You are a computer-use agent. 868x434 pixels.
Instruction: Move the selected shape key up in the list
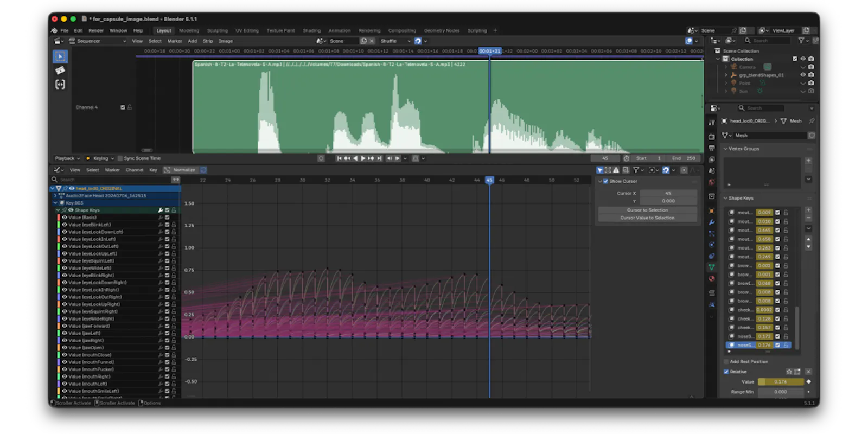(808, 239)
